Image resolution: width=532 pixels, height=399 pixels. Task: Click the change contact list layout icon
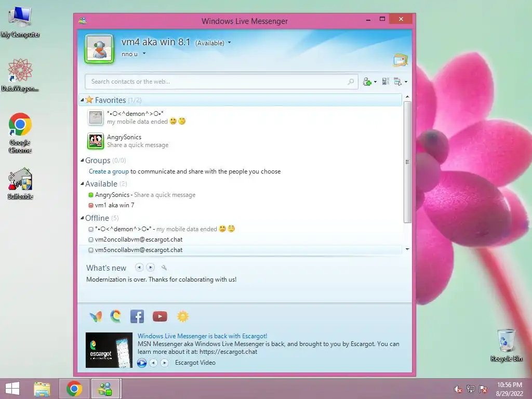[x=385, y=82]
